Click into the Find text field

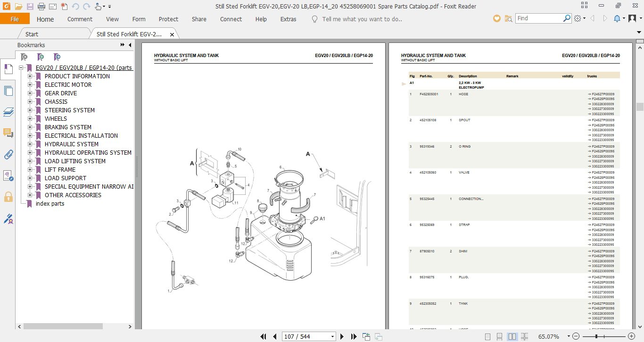coord(539,18)
